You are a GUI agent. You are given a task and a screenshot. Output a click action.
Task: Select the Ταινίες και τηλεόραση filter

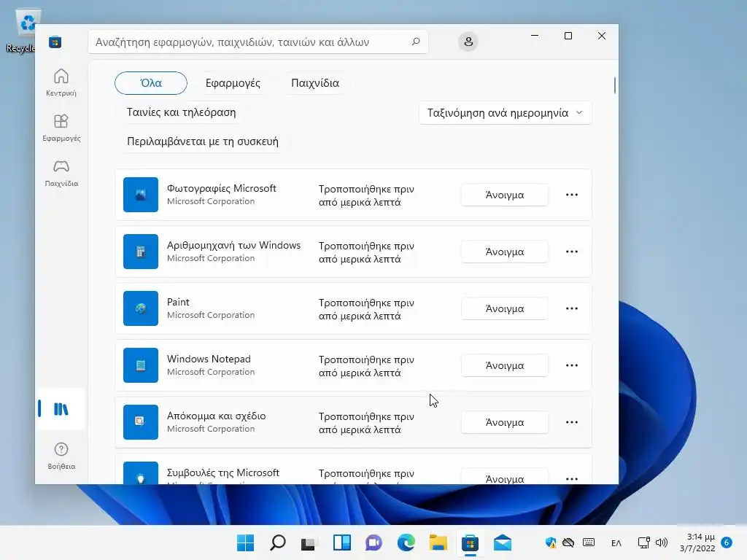tap(181, 112)
